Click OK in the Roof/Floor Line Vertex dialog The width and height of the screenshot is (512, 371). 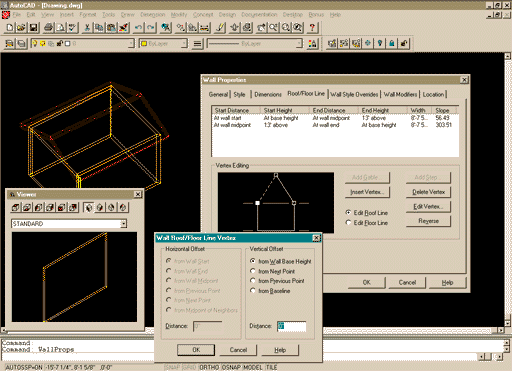(196, 350)
